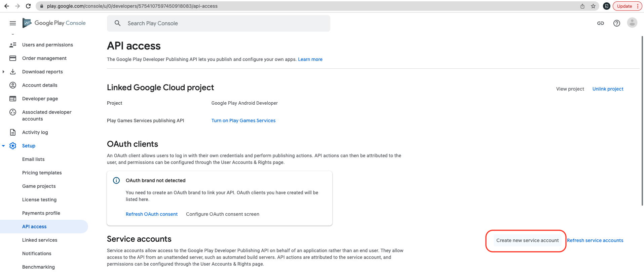Image resolution: width=644 pixels, height=273 pixels.
Task: Click the browser share icon
Action: [582, 6]
